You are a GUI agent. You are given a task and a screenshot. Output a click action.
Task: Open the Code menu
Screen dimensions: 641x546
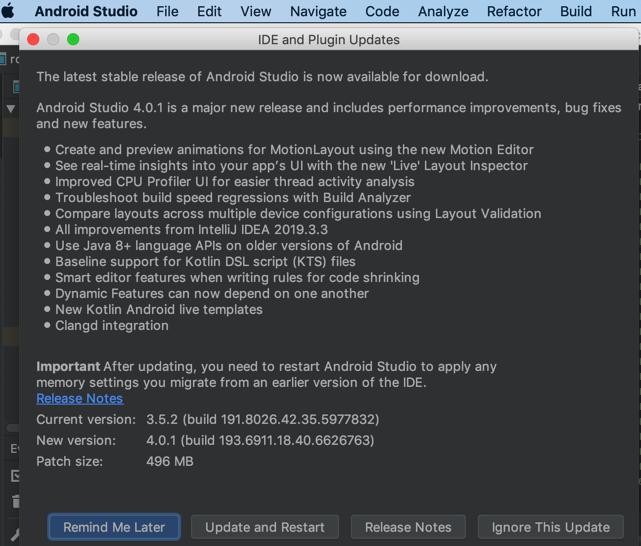[382, 11]
